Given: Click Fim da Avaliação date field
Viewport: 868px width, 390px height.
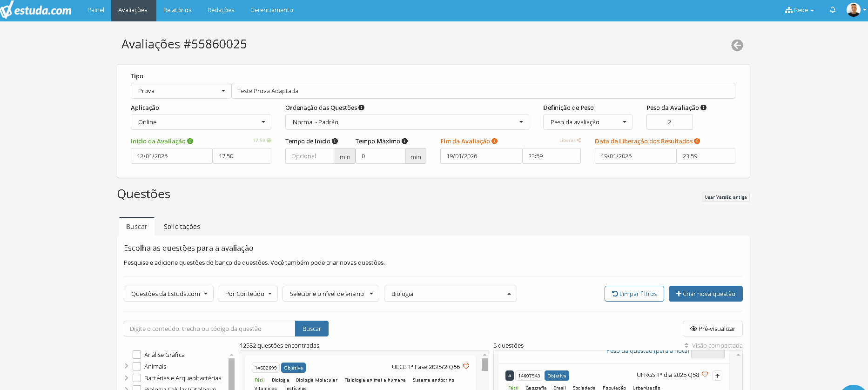Looking at the screenshot, I should tap(481, 156).
